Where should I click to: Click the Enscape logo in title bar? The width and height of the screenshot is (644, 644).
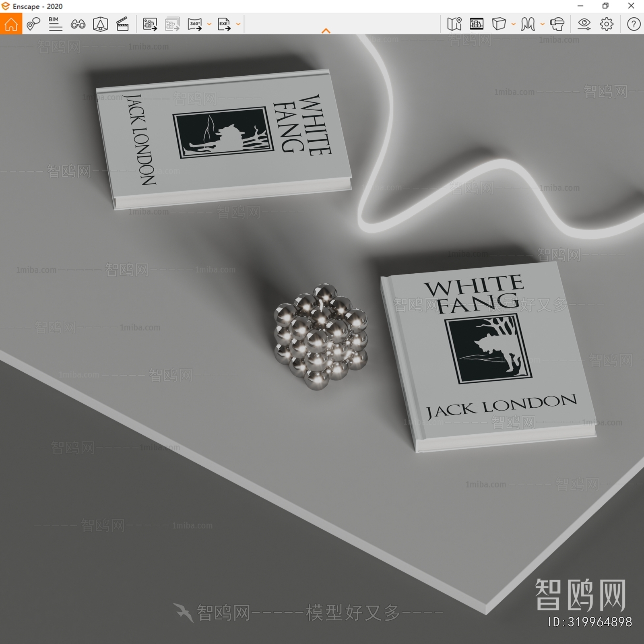tap(5, 6)
